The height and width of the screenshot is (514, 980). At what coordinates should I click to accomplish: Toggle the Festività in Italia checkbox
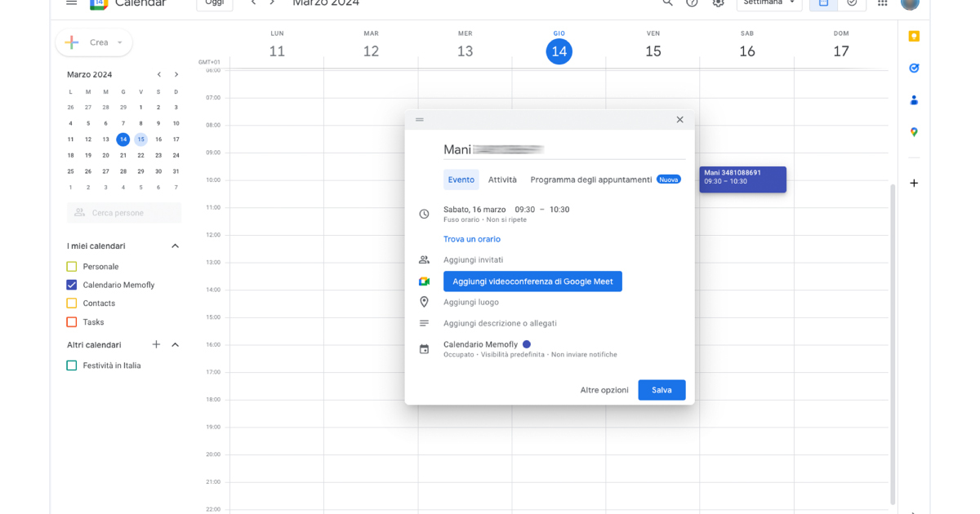tap(72, 366)
